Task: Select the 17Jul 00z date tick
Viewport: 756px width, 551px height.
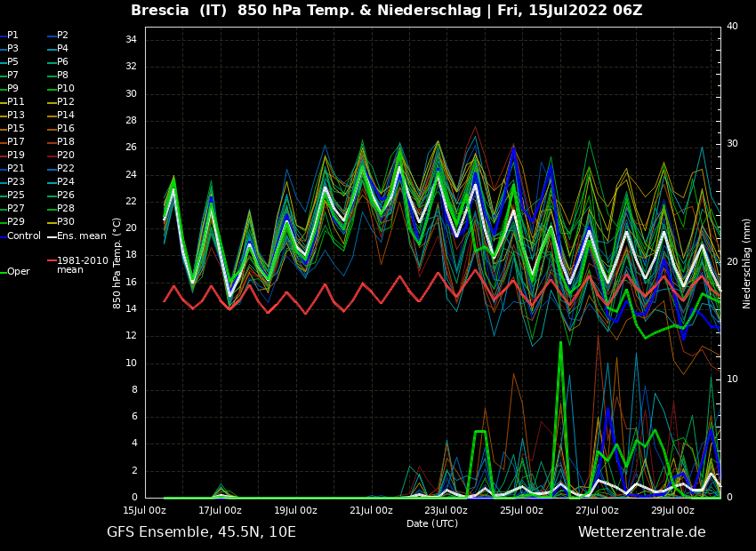Action: 221,510
